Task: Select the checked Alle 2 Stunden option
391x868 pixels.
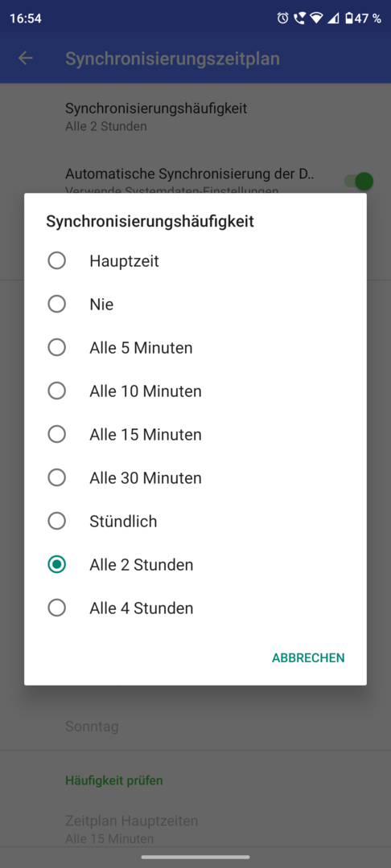Action: pos(195,565)
